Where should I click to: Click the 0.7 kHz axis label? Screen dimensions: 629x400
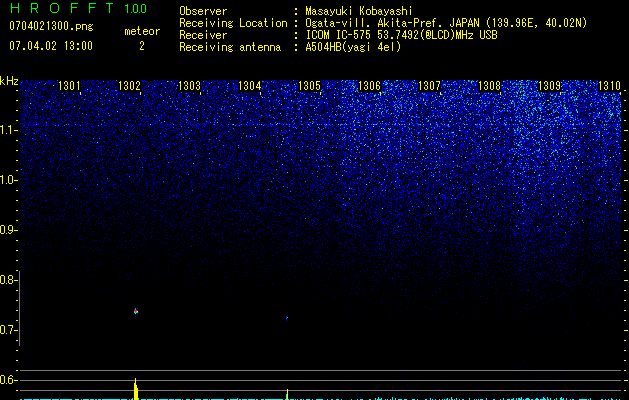[8, 330]
